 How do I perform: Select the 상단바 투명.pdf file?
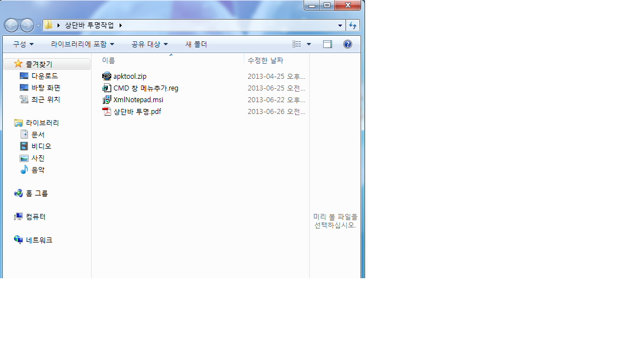pos(137,112)
